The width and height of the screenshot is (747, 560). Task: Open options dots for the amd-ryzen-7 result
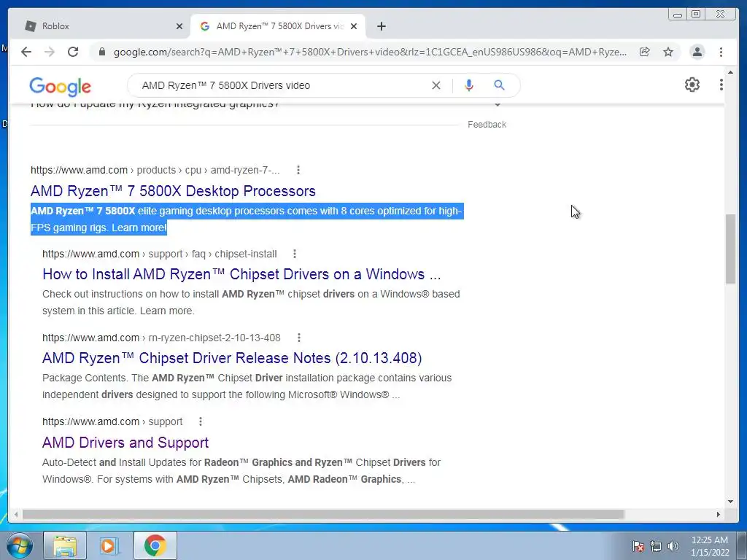pos(298,170)
